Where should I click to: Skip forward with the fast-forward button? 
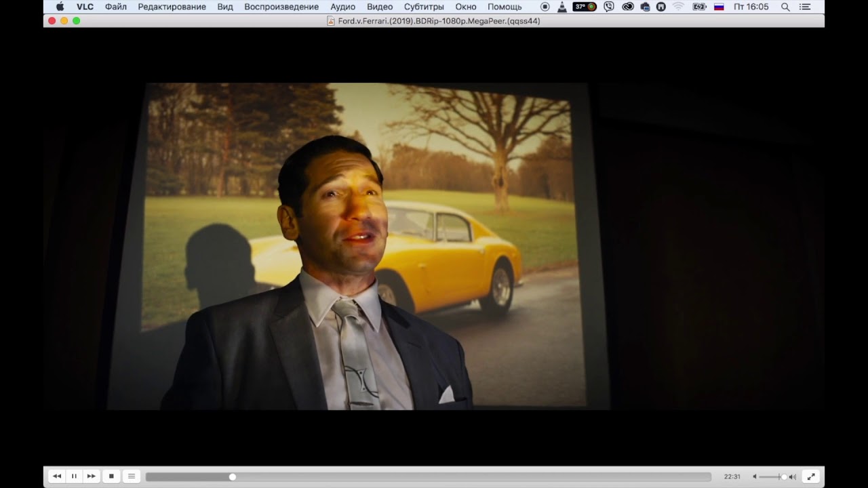(x=91, y=476)
